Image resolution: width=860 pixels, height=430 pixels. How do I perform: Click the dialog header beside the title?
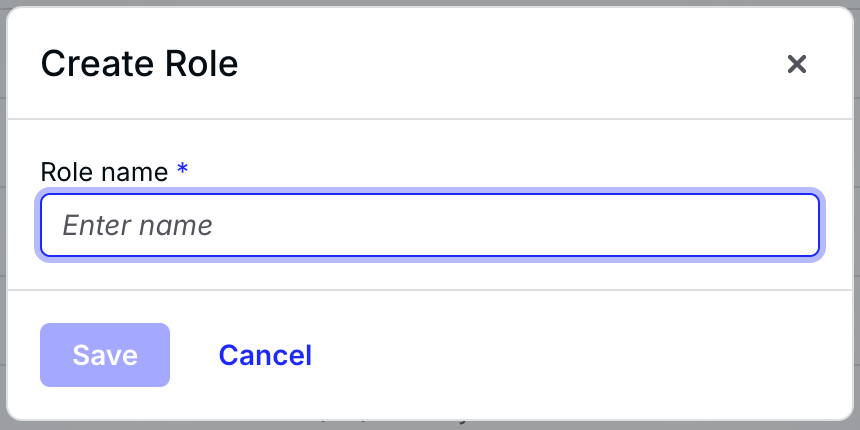click(500, 65)
